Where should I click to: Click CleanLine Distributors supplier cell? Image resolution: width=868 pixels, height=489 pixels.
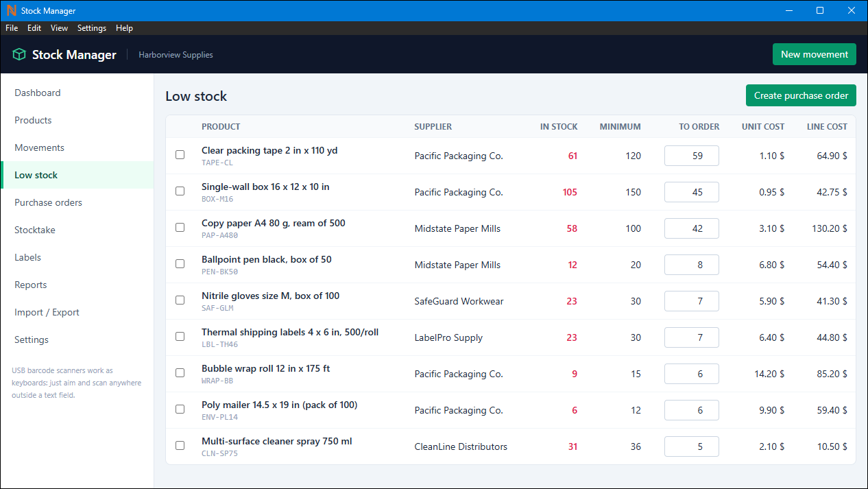coord(461,446)
